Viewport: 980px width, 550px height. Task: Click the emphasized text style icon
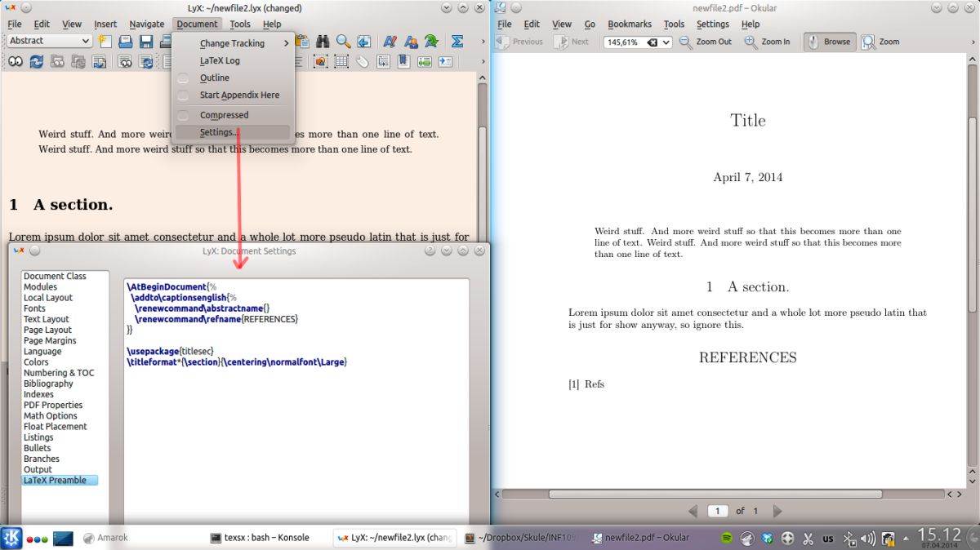point(390,41)
